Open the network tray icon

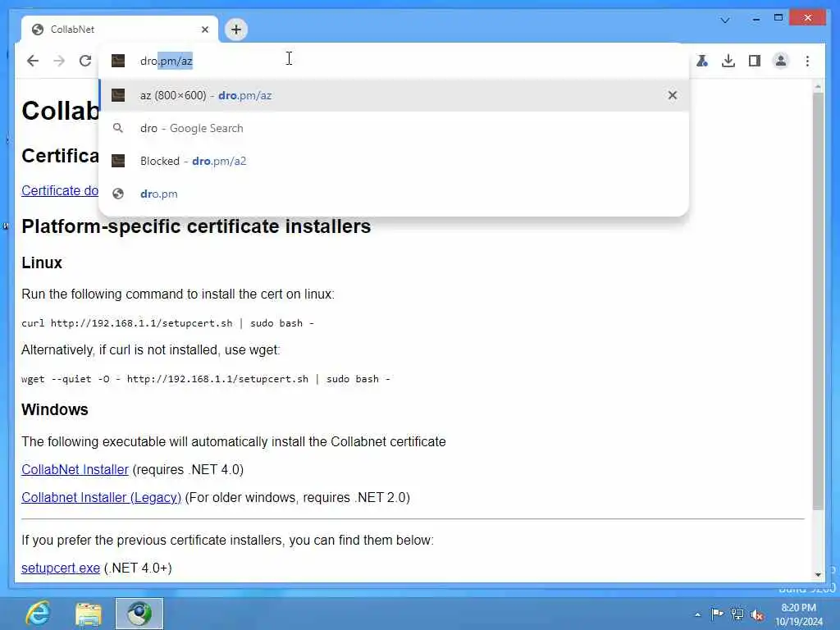[x=737, y=614]
